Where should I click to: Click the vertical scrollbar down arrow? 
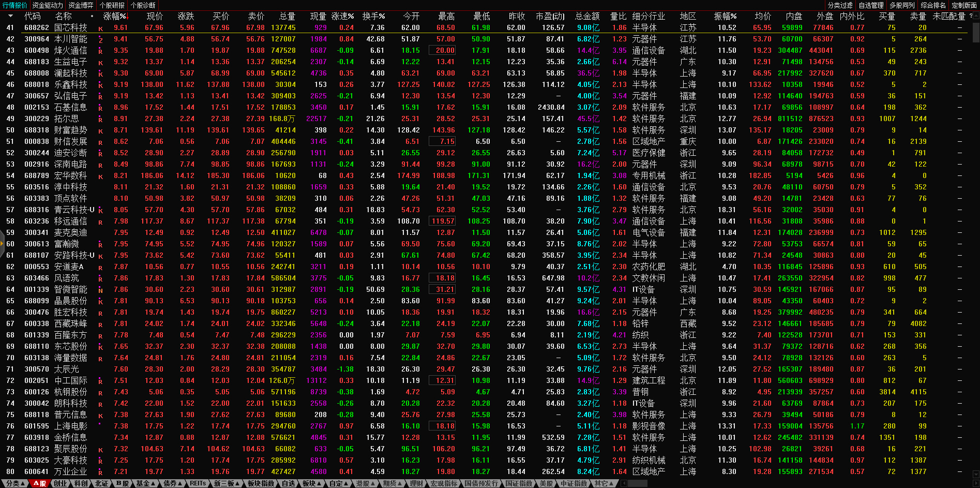coord(975,474)
